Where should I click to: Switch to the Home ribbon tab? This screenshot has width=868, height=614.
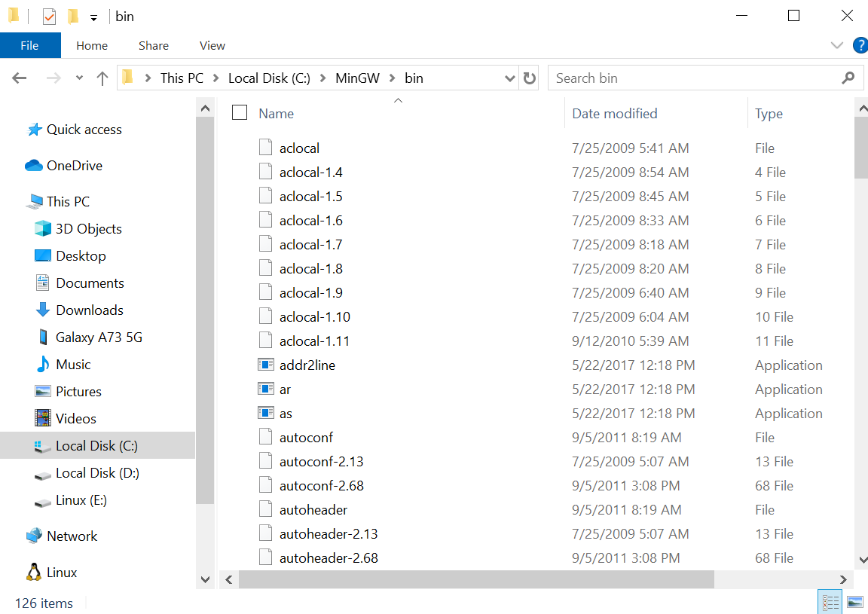(92, 45)
